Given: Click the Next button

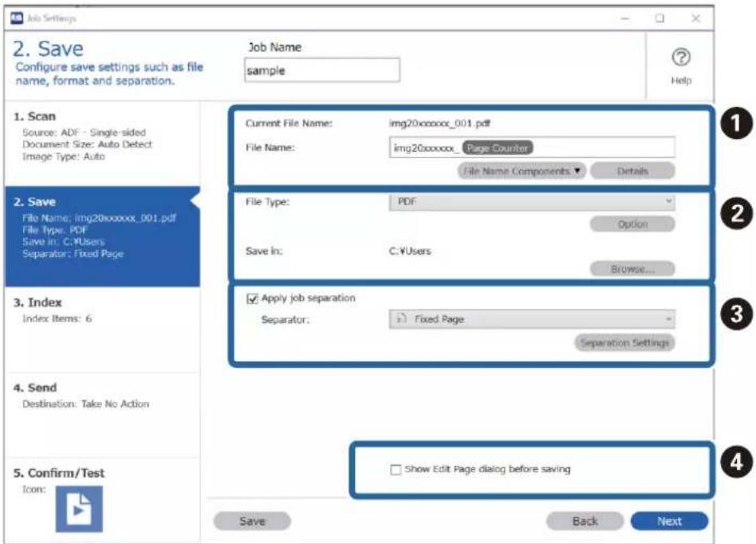Looking at the screenshot, I should (669, 521).
